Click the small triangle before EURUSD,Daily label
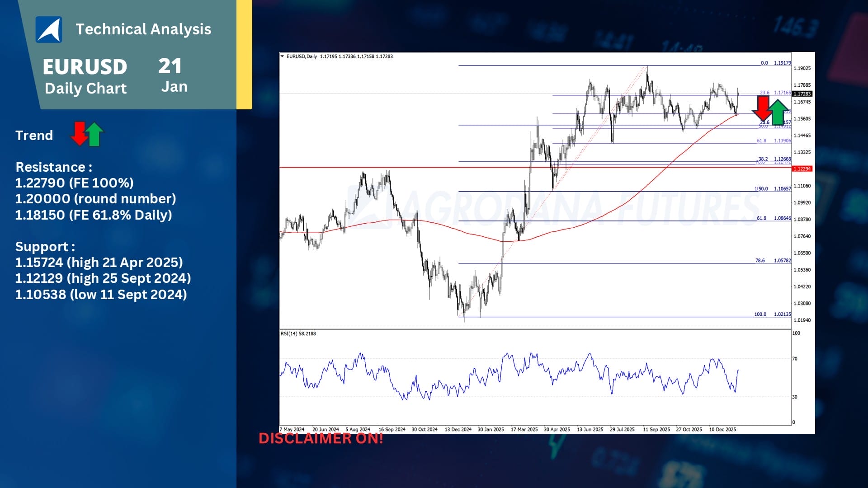Screen dimensions: 868x488 point(282,56)
